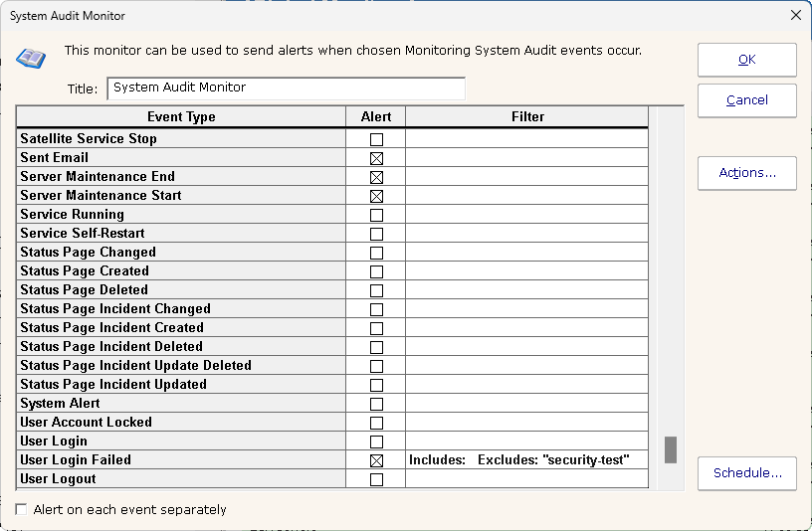Edit the User Login Failed filter cell

click(526, 460)
